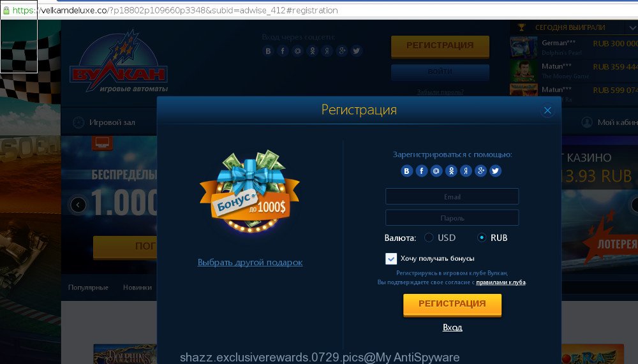This screenshot has height=364, width=638.
Task: Click the Twitter icon in registration dialog
Action: [495, 171]
